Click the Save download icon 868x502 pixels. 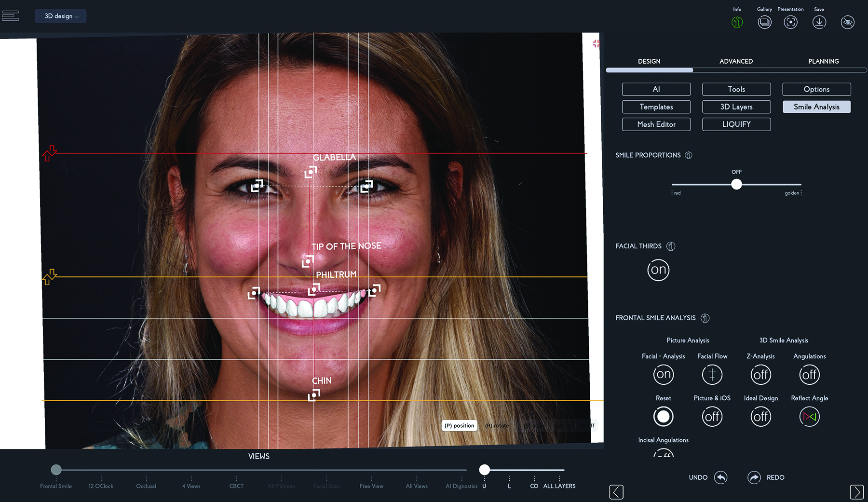coord(819,22)
